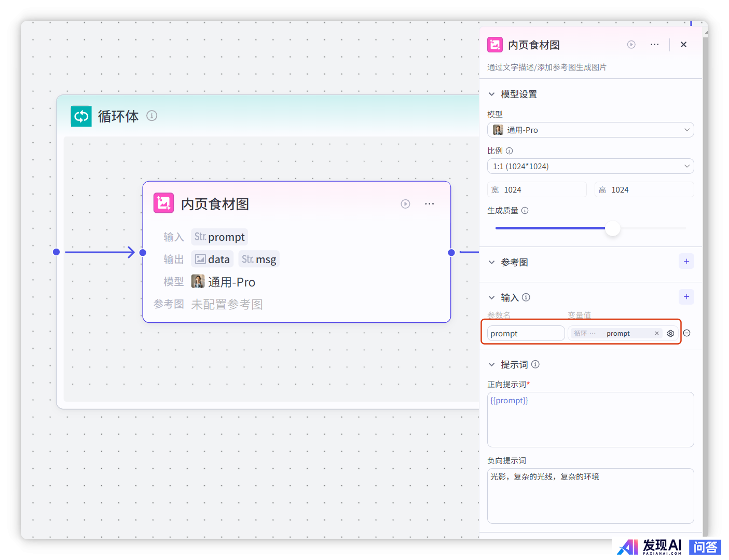The width and height of the screenshot is (729, 560).
Task: Click the info icon next to 循环体
Action: (152, 116)
